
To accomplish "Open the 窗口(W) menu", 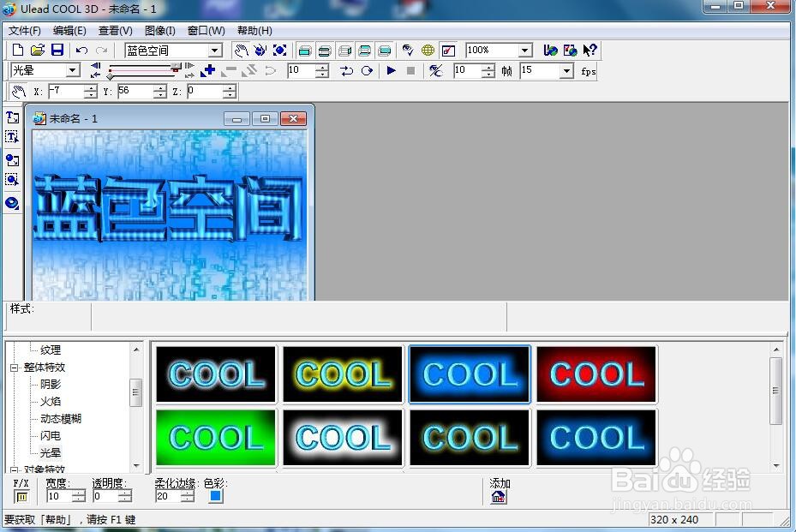I will (206, 31).
